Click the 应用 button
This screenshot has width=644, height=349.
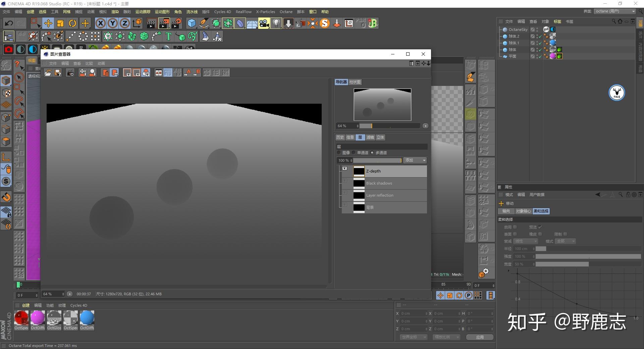(x=480, y=337)
